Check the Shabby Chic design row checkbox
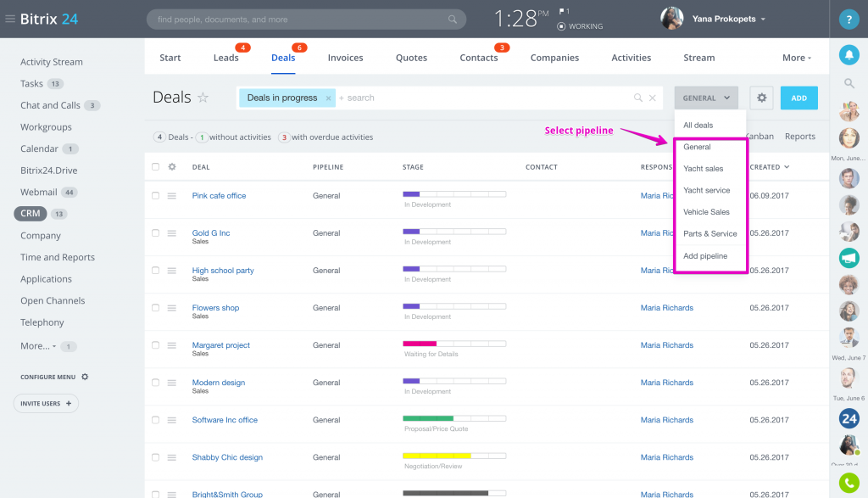The image size is (868, 498). [x=156, y=457]
